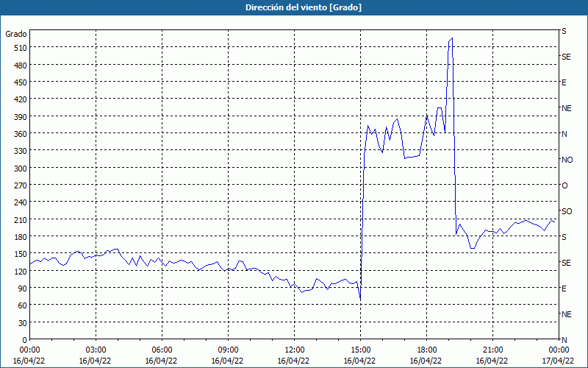Click the 'NO' compass label on right axis

(567, 160)
